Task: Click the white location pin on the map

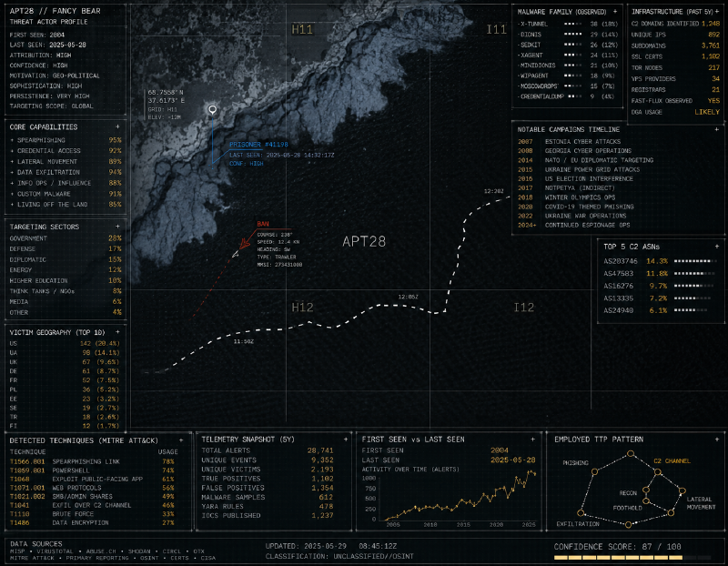Action: (x=212, y=110)
